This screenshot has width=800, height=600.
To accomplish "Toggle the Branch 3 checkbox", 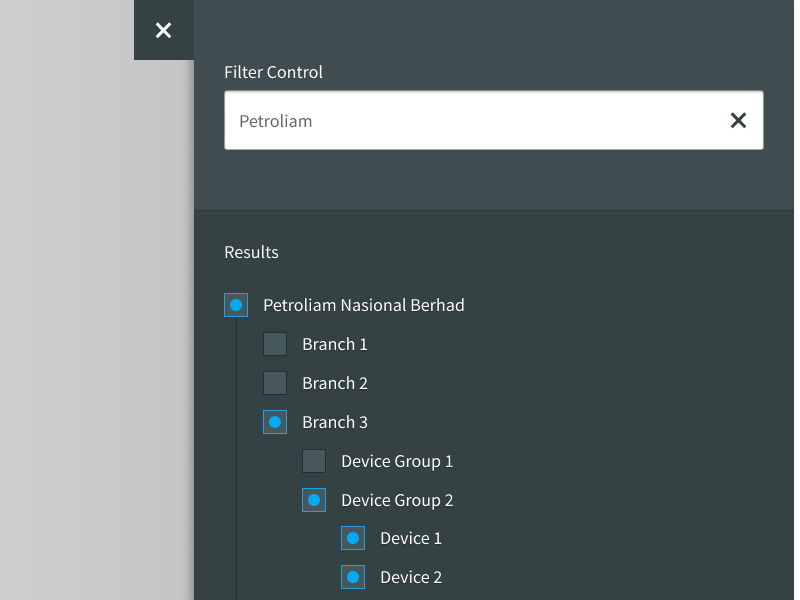I will 275,422.
